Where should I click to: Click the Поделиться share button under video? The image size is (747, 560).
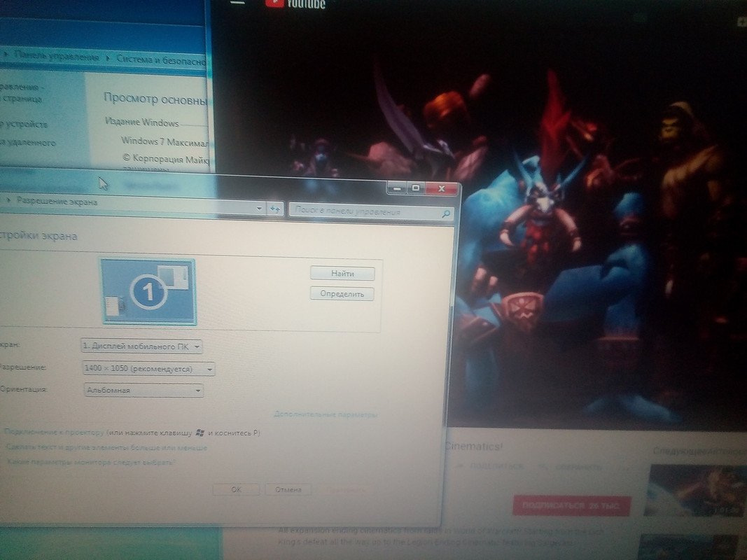[x=491, y=465]
